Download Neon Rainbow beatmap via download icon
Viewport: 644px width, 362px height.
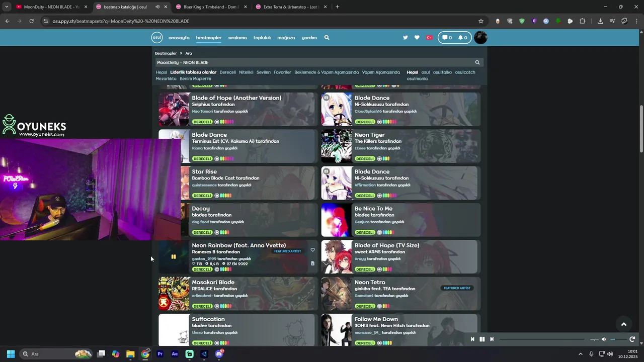tap(312, 263)
